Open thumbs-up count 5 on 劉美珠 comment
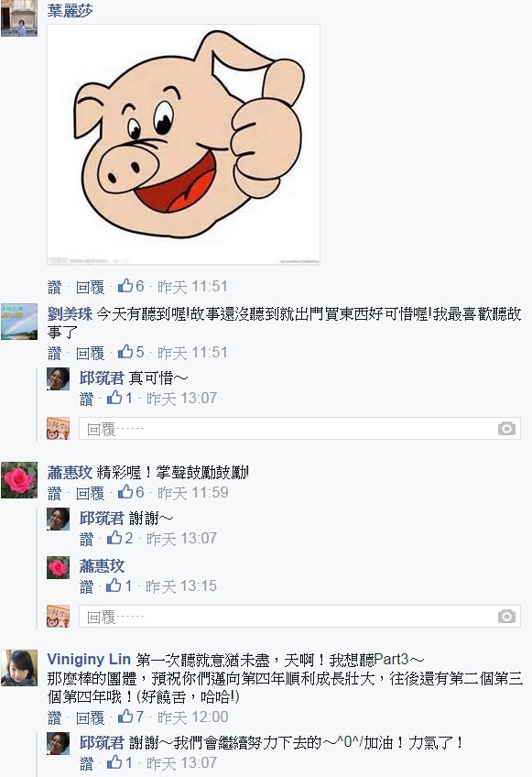The image size is (532, 777). click(131, 353)
